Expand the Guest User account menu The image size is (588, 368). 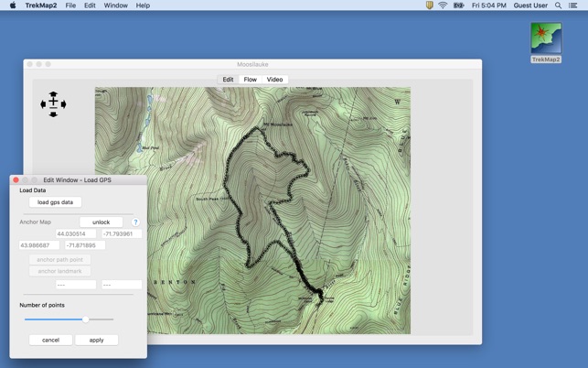click(530, 5)
